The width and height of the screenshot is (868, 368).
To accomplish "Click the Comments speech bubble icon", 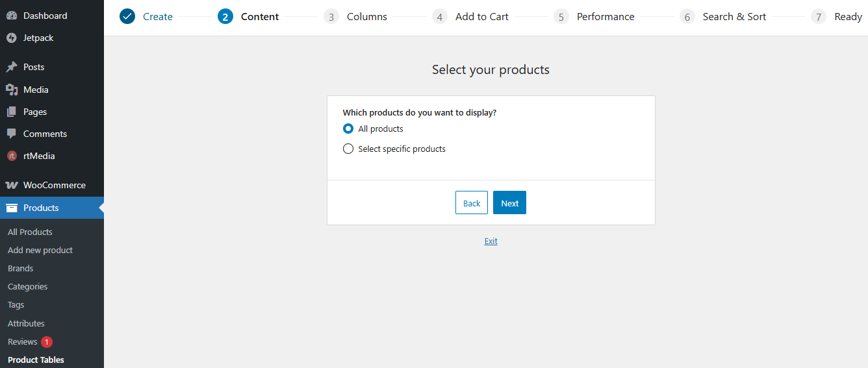I will pyautogui.click(x=12, y=134).
